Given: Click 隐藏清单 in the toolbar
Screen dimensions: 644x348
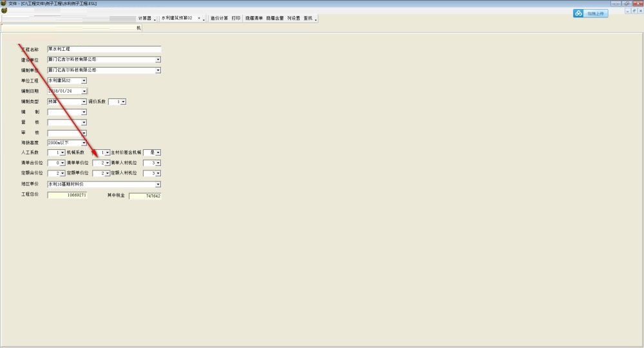Looking at the screenshot, I should click(254, 19).
